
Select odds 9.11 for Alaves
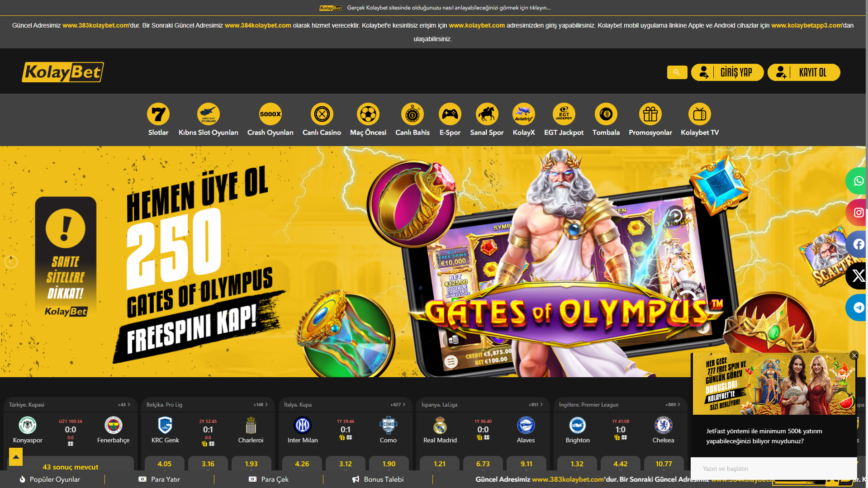[526, 464]
